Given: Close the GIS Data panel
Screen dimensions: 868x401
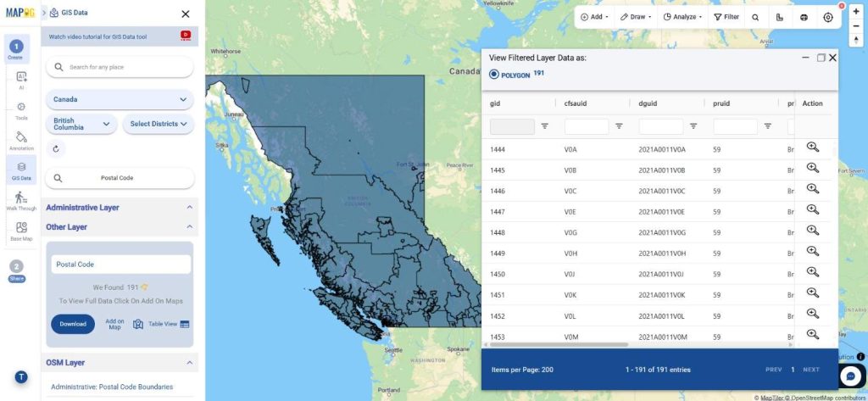Looking at the screenshot, I should click(186, 14).
